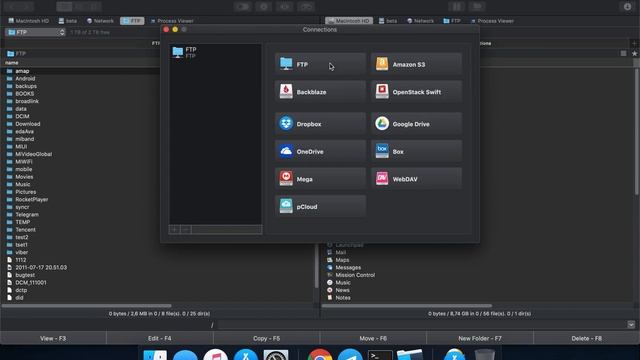
Task: Switch left panel to Process Viewer tab
Action: [172, 21]
